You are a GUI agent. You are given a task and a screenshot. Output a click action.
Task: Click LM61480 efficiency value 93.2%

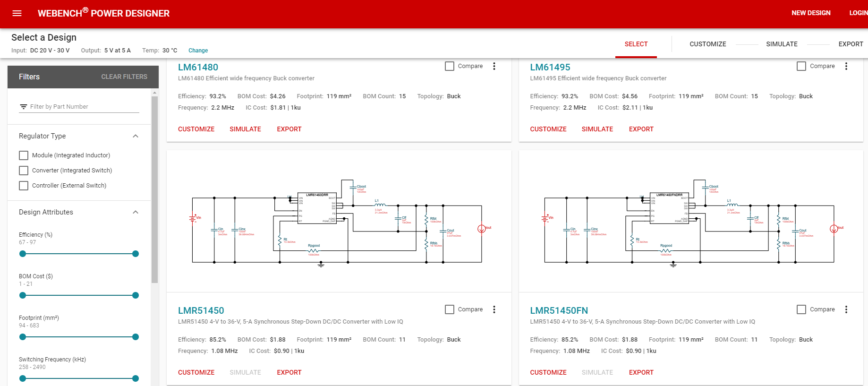tap(218, 96)
